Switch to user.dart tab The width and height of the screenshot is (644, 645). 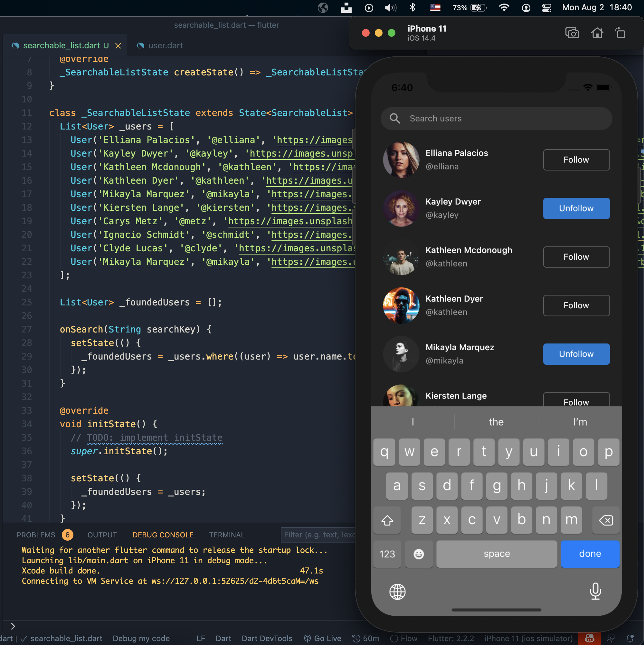(165, 45)
